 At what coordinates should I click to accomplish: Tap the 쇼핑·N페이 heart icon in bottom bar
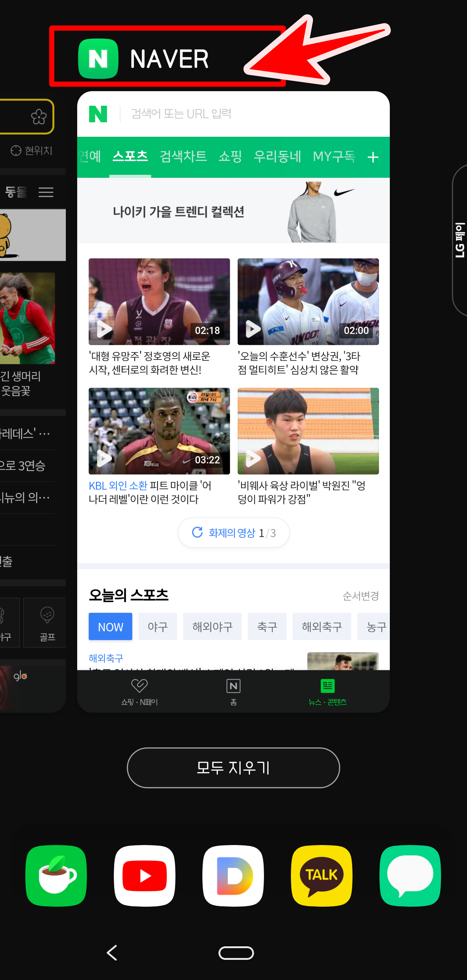[x=139, y=686]
